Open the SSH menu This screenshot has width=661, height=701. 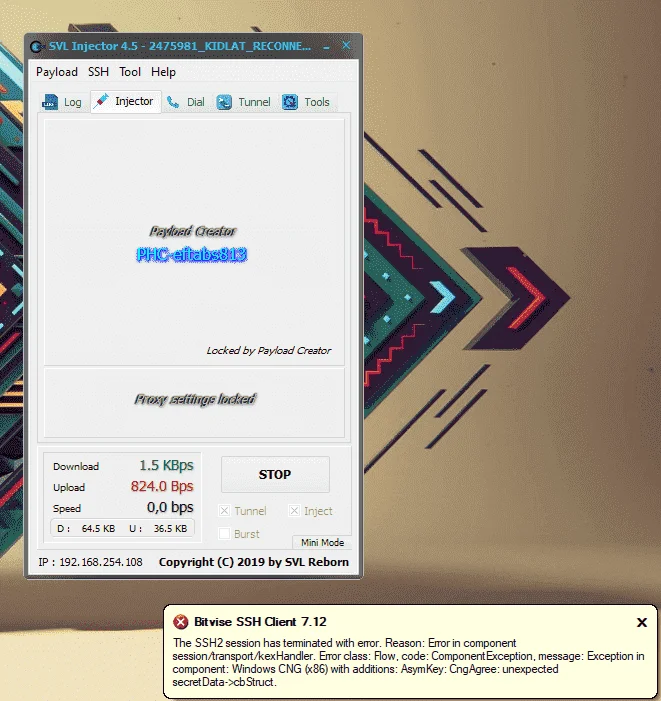[98, 72]
